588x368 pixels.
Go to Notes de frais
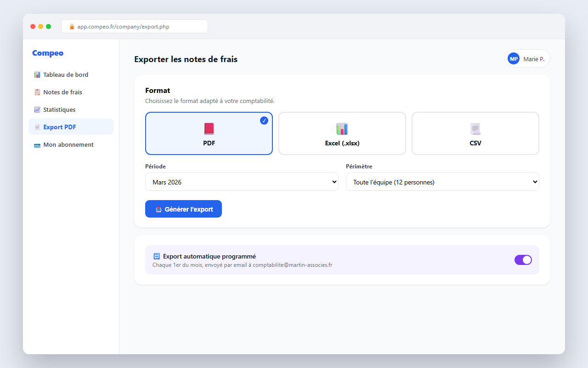(x=71, y=92)
